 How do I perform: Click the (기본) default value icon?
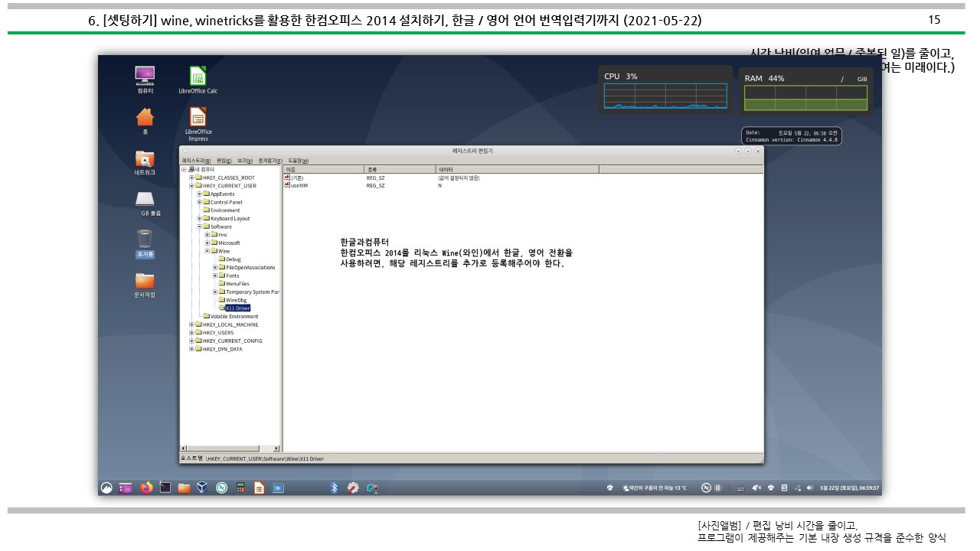(x=287, y=178)
